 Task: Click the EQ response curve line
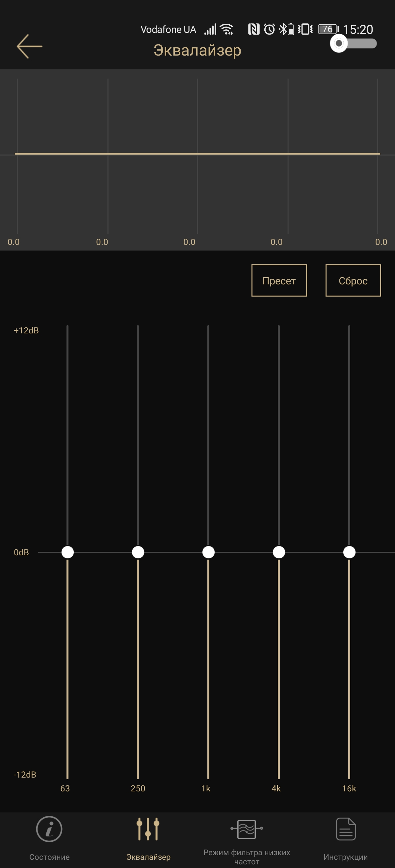197,154
